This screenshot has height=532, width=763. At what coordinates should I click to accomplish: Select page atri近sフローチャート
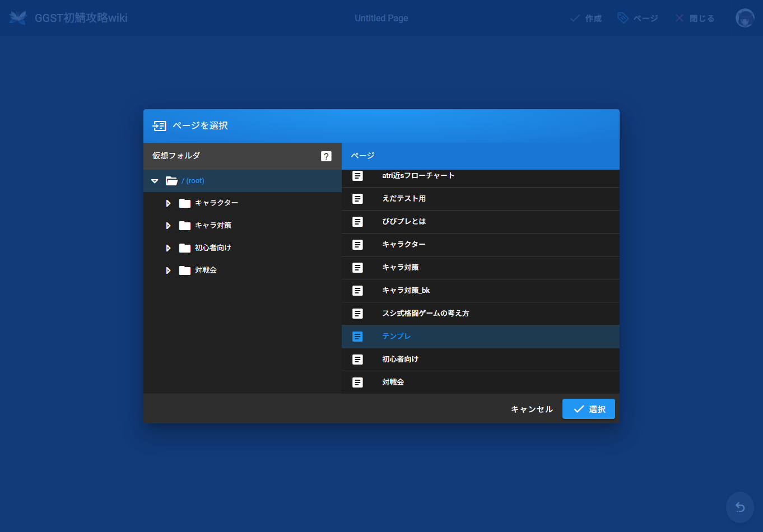pos(481,176)
